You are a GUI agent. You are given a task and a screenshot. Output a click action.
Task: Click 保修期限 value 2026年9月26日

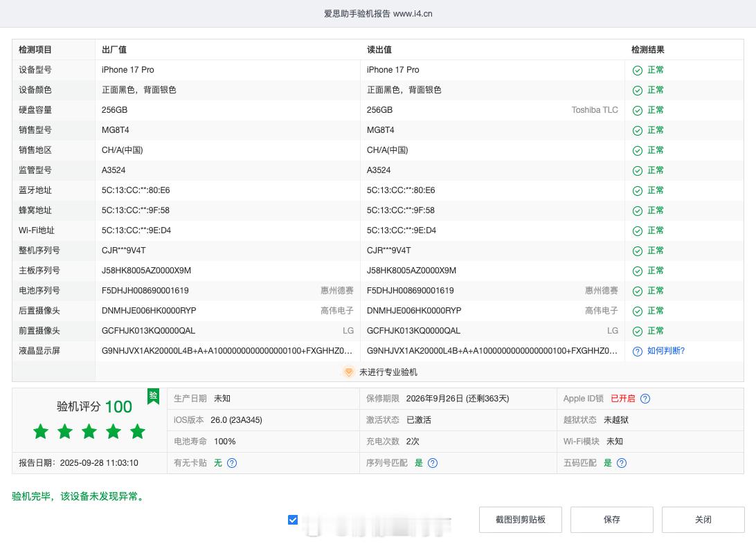click(x=435, y=399)
